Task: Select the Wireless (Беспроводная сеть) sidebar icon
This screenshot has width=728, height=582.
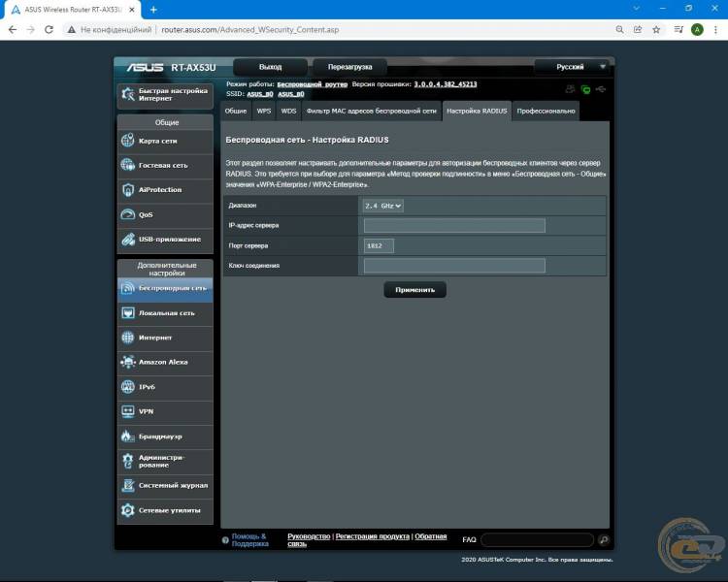Action: tap(128, 288)
